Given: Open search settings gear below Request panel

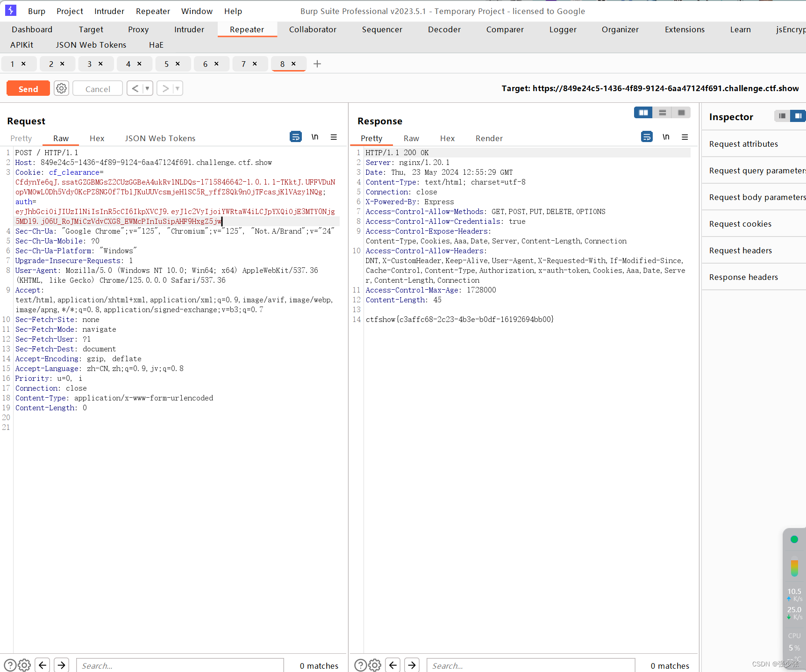Looking at the screenshot, I should click(24, 665).
